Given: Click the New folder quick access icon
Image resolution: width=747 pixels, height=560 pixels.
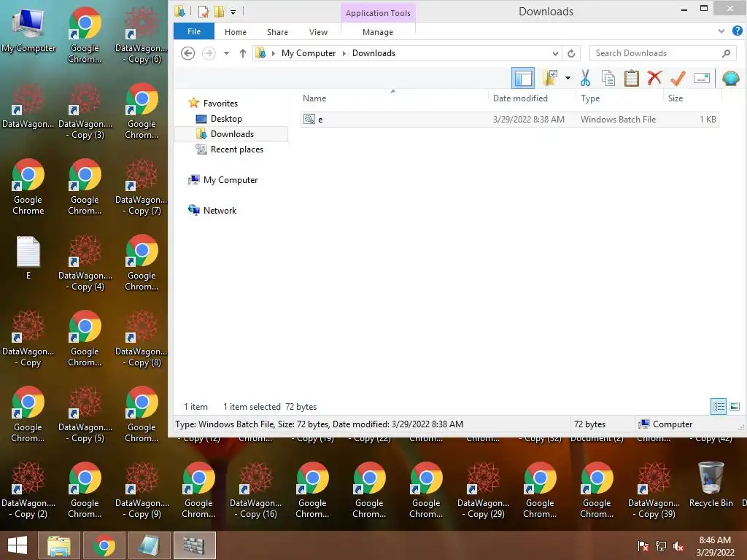Looking at the screenshot, I should pos(219,12).
